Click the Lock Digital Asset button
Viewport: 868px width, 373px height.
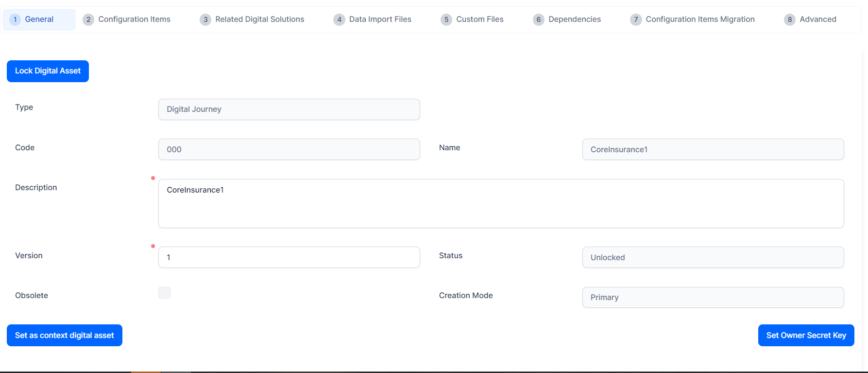point(48,71)
